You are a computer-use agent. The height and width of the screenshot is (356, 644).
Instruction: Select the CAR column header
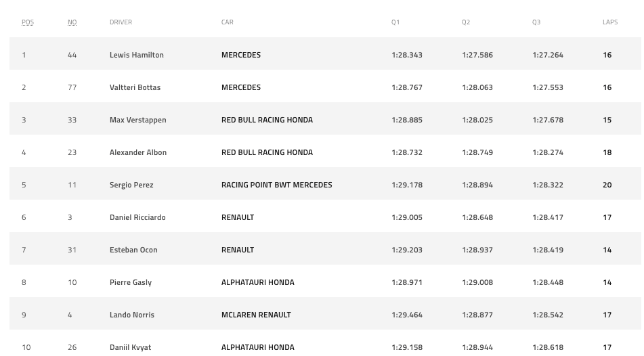227,22
